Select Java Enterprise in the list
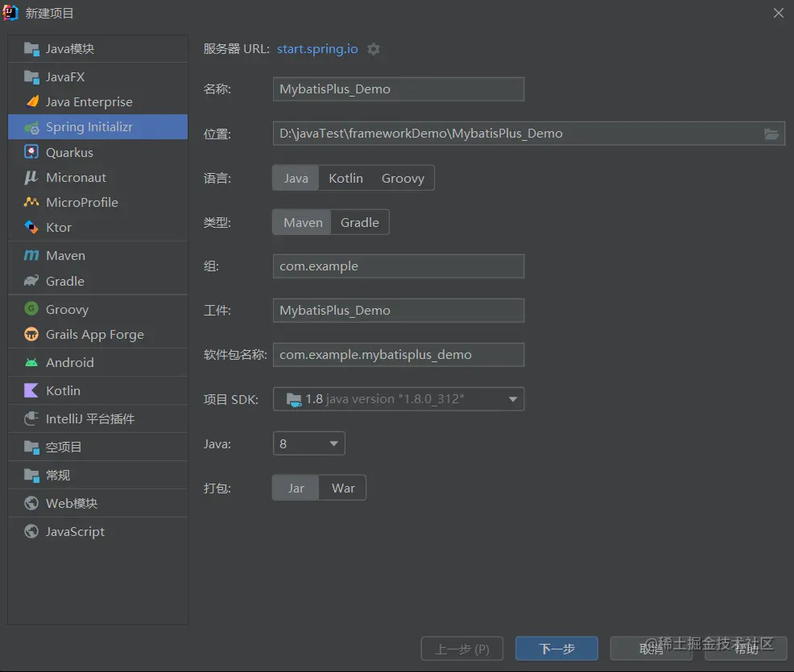 click(97, 101)
